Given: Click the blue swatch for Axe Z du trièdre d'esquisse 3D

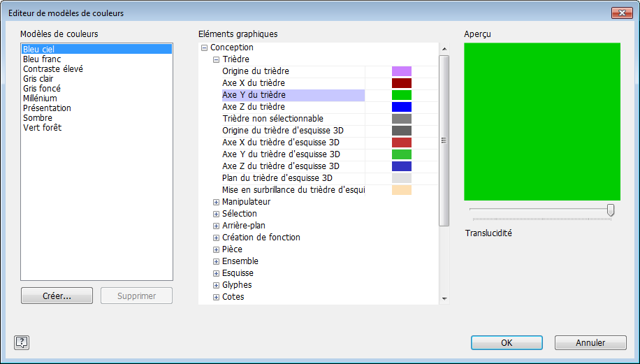Looking at the screenshot, I should [x=402, y=166].
